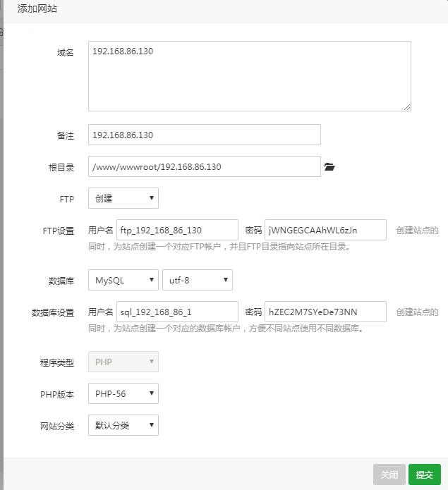
Task: Open the 默认分类 site category dropdown
Action: pyautogui.click(x=123, y=425)
